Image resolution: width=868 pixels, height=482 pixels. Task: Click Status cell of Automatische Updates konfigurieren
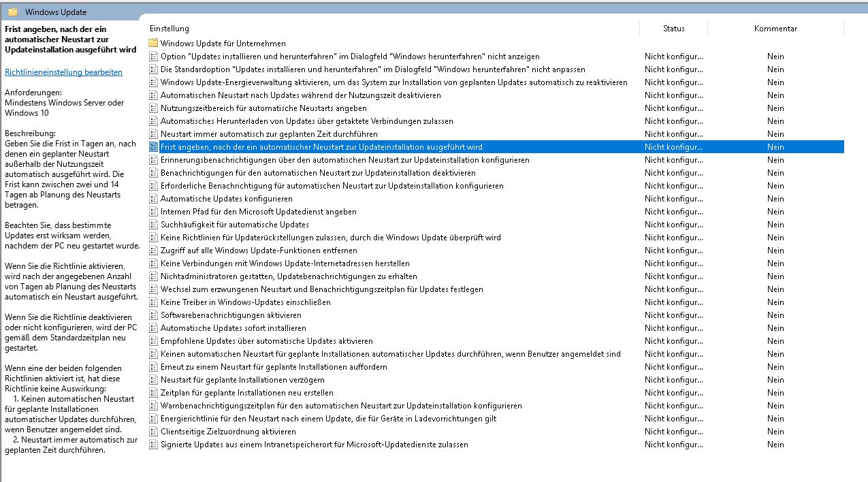coord(674,199)
